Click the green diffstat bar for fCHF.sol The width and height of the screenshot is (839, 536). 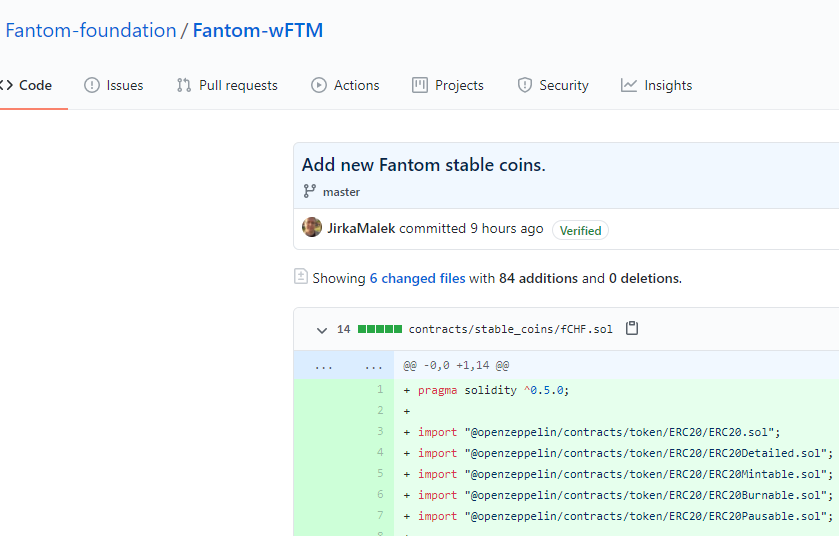click(x=380, y=329)
